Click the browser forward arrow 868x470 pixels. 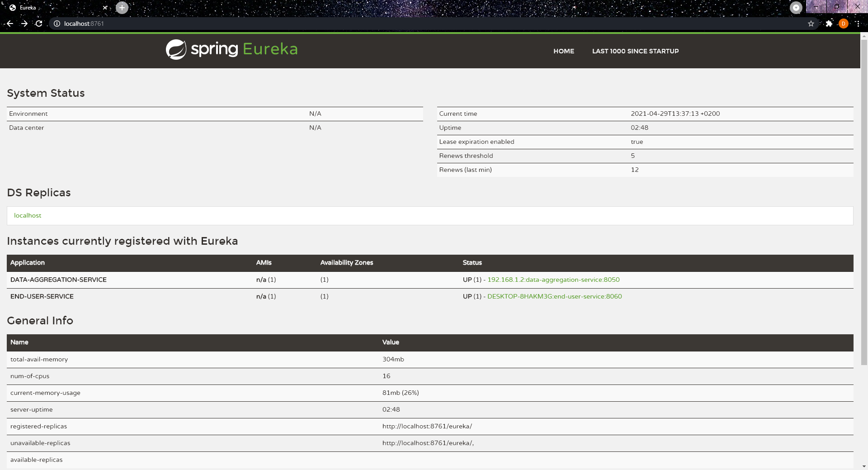pos(24,24)
